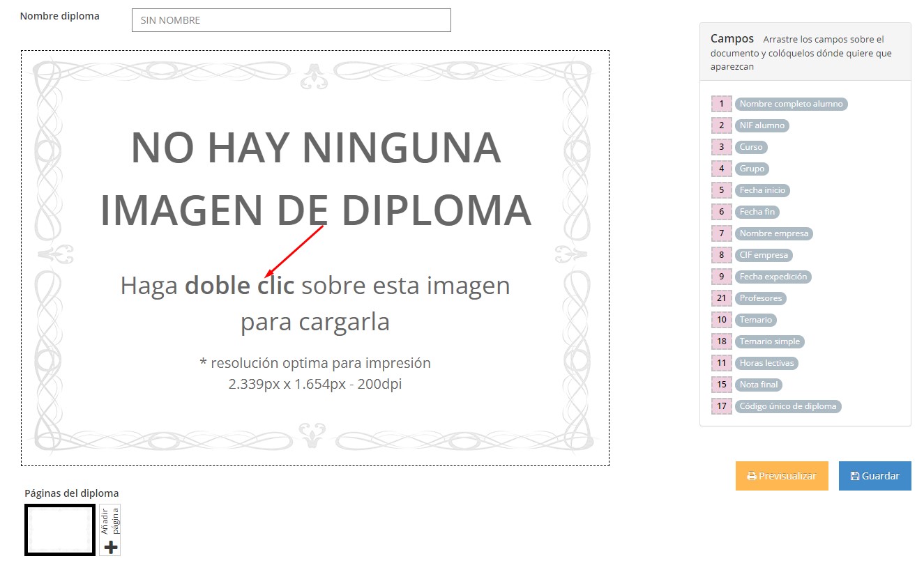Pick the Nombre completo alumno field tag
The width and height of the screenshot is (924, 563).
[x=791, y=104]
